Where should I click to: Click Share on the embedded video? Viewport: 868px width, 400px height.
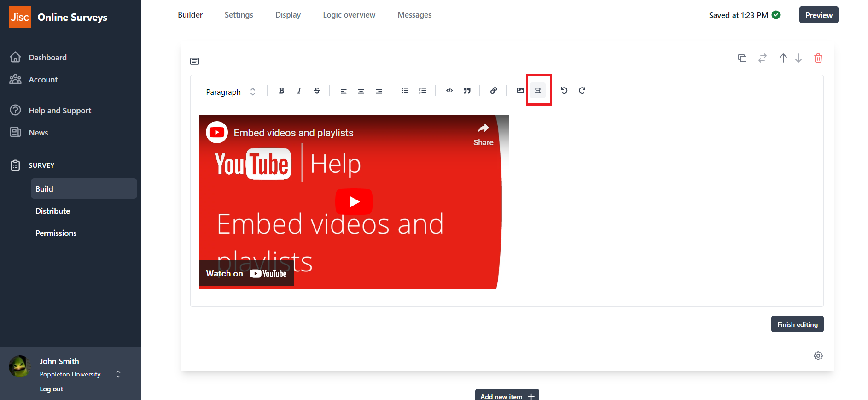tap(483, 135)
